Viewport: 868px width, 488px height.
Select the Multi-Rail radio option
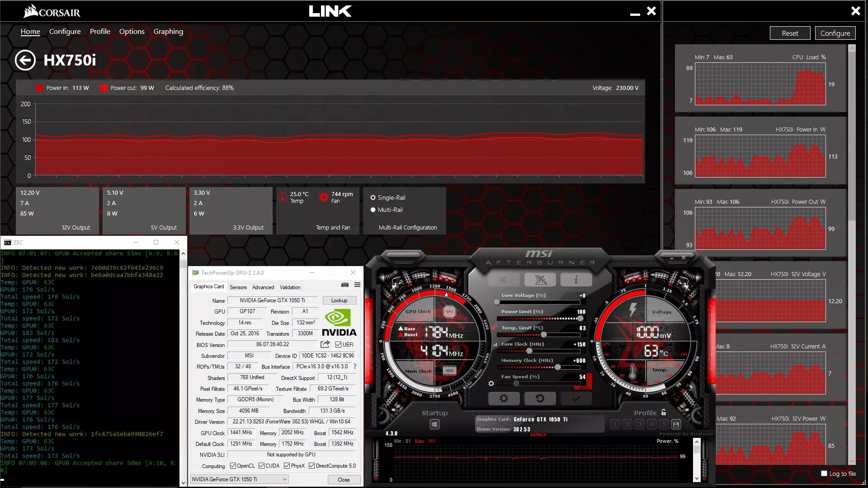pos(373,210)
